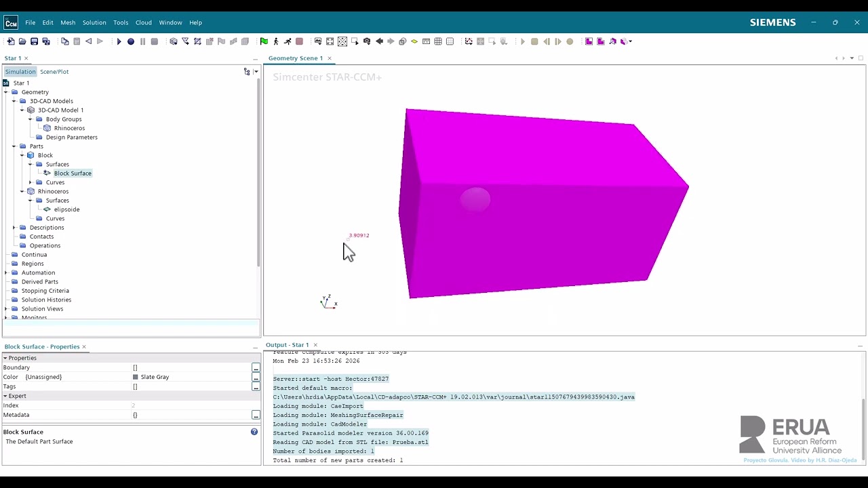Expand the Solution Views node

coord(6,309)
